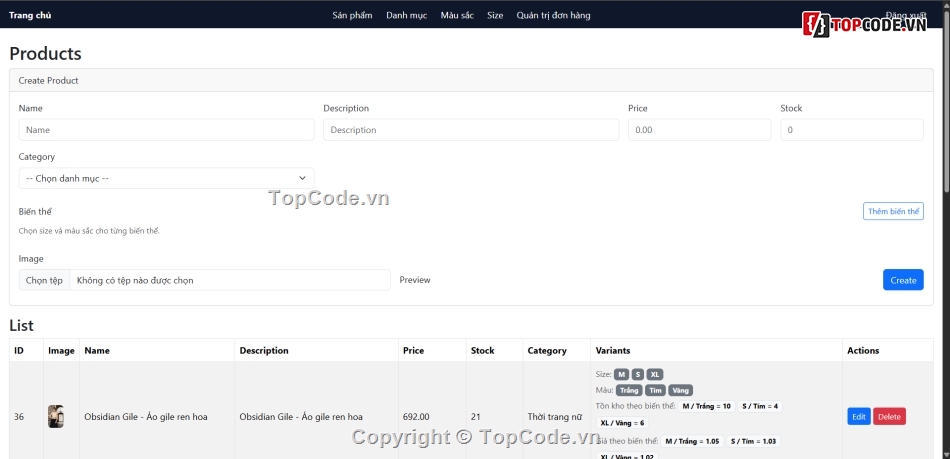The width and height of the screenshot is (950, 459).
Task: Open the Danh mục menu item
Action: tap(407, 15)
